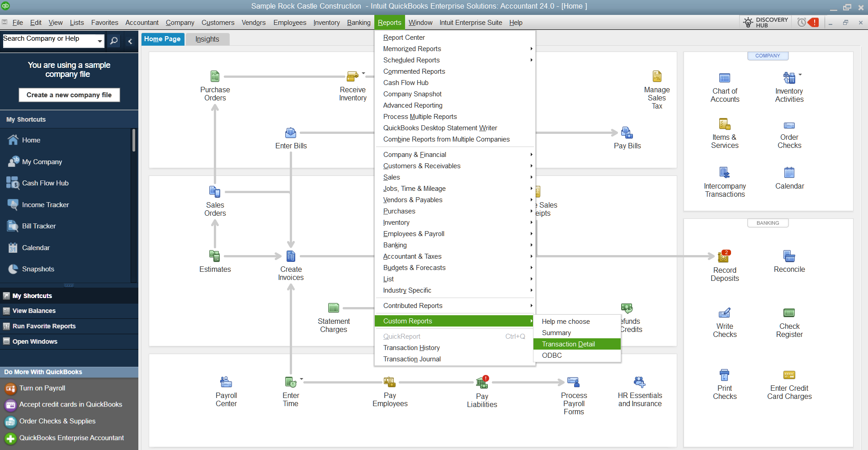Image resolution: width=868 pixels, height=450 pixels.
Task: Open the Banking menu
Action: pyautogui.click(x=359, y=23)
